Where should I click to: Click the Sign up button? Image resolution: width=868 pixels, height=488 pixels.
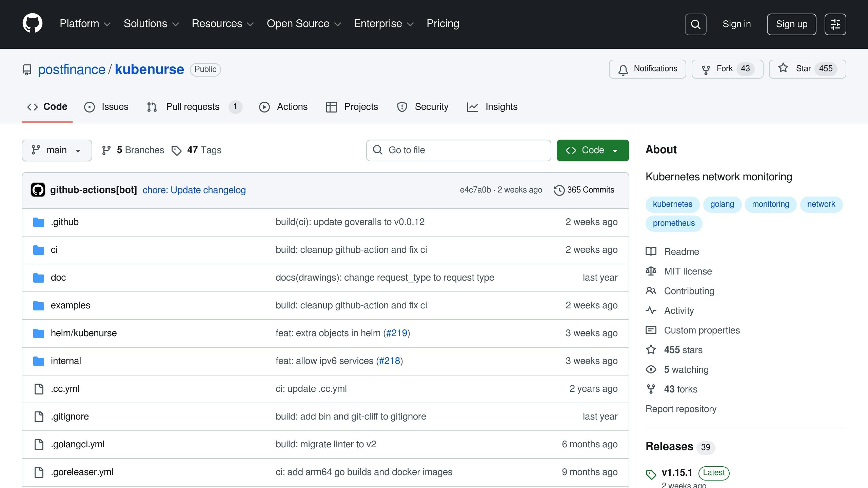[x=791, y=24]
